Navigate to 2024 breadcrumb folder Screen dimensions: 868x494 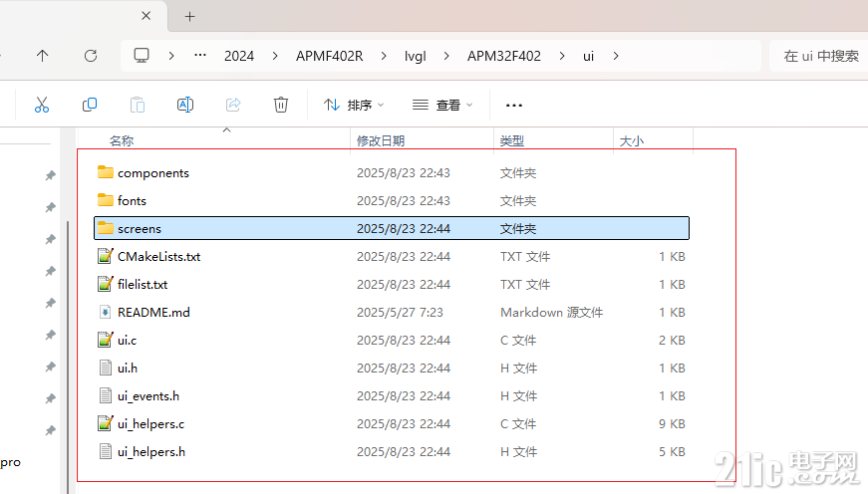(x=239, y=56)
